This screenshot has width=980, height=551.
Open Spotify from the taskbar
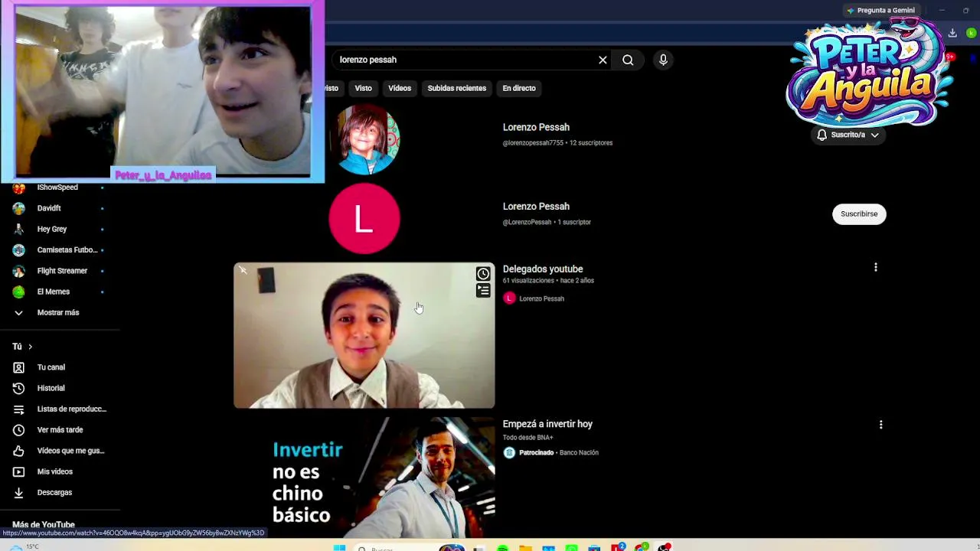pyautogui.click(x=502, y=547)
